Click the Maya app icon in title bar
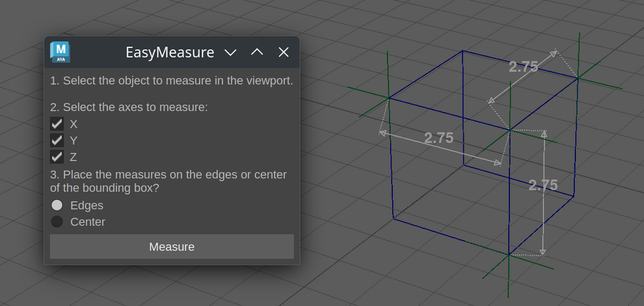 coord(60,52)
